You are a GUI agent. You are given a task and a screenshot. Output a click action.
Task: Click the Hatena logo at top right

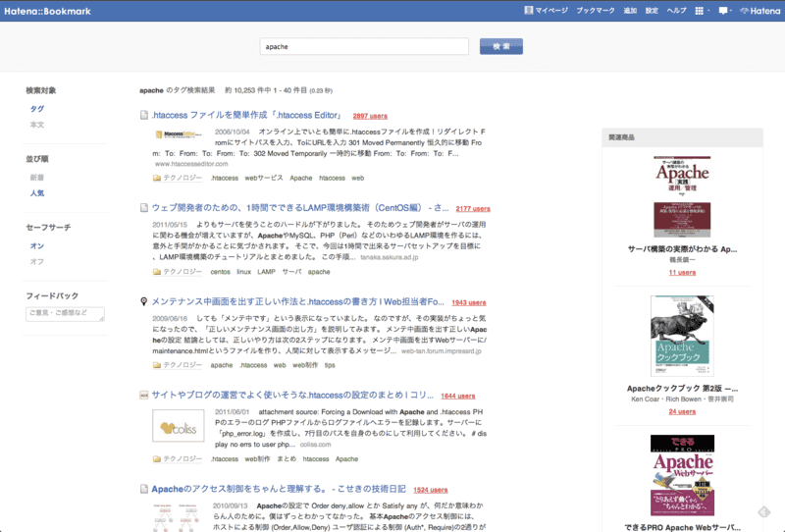pos(759,11)
